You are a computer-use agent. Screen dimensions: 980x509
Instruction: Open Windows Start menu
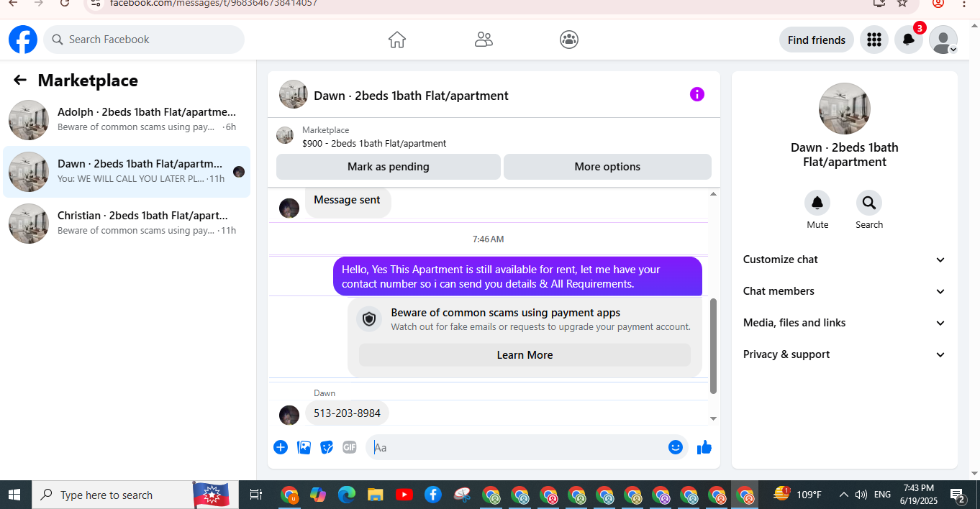tap(15, 495)
